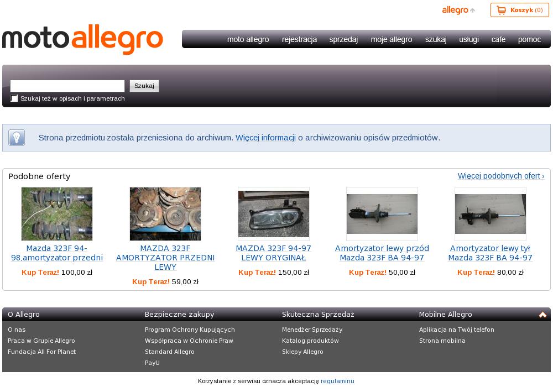Open the Koszyk (0) cart button
Screen dimensions: 553x392
[x=519, y=10]
